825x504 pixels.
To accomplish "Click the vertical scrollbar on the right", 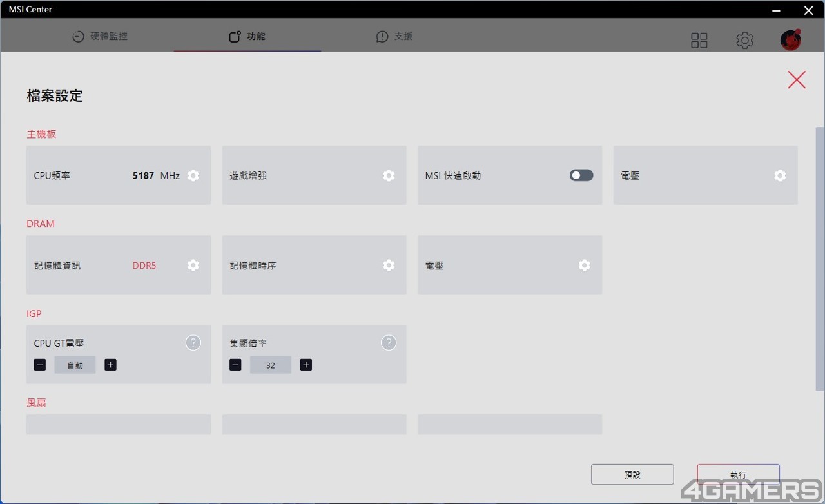I will (820, 258).
